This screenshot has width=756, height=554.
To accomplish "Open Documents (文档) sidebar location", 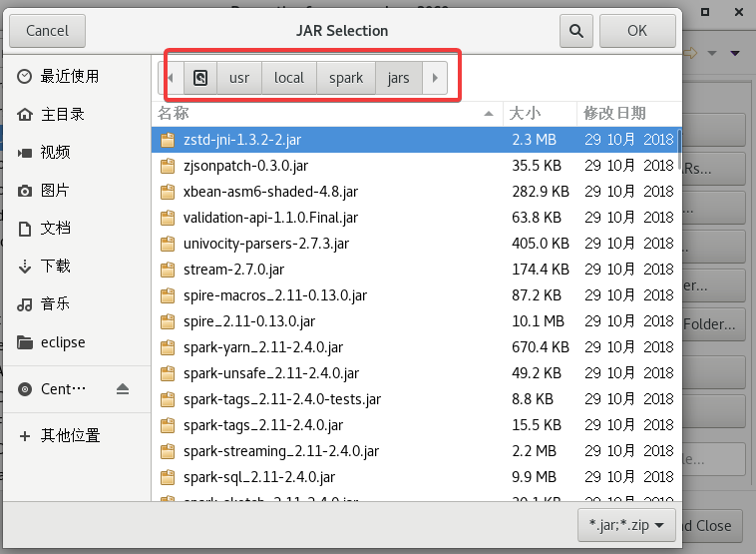I will [x=77, y=229].
